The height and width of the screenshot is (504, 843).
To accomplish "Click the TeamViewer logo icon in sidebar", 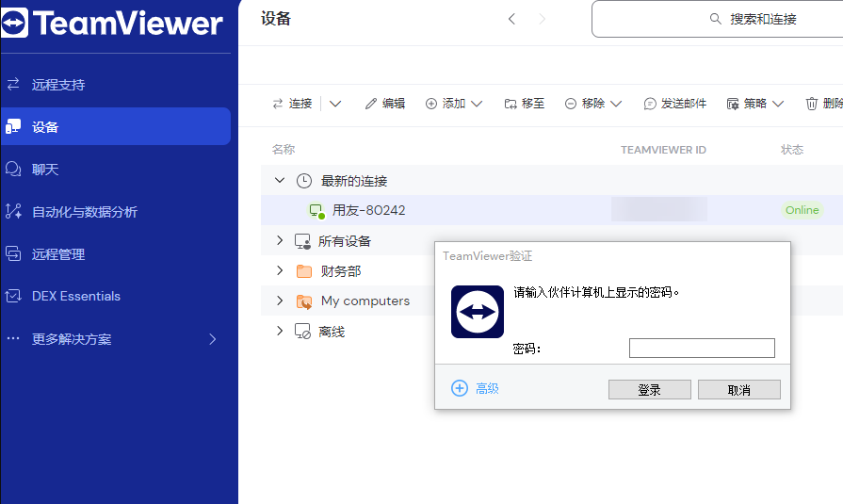I will [x=14, y=24].
